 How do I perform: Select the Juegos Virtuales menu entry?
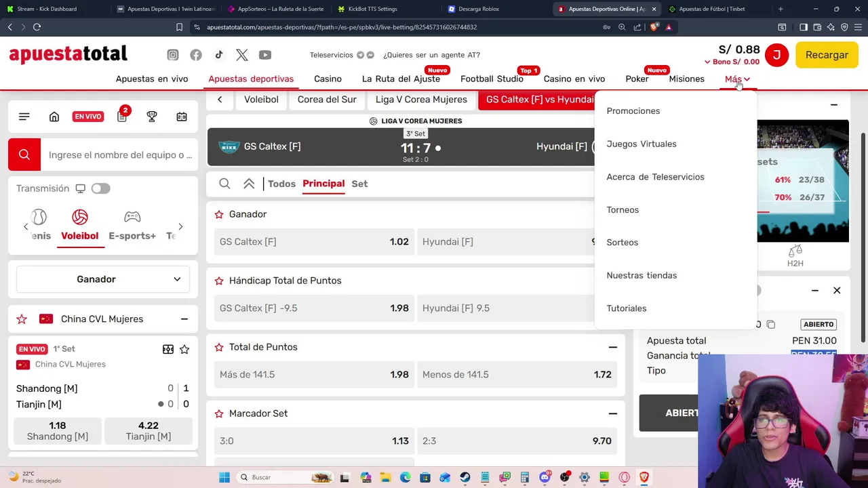click(642, 144)
